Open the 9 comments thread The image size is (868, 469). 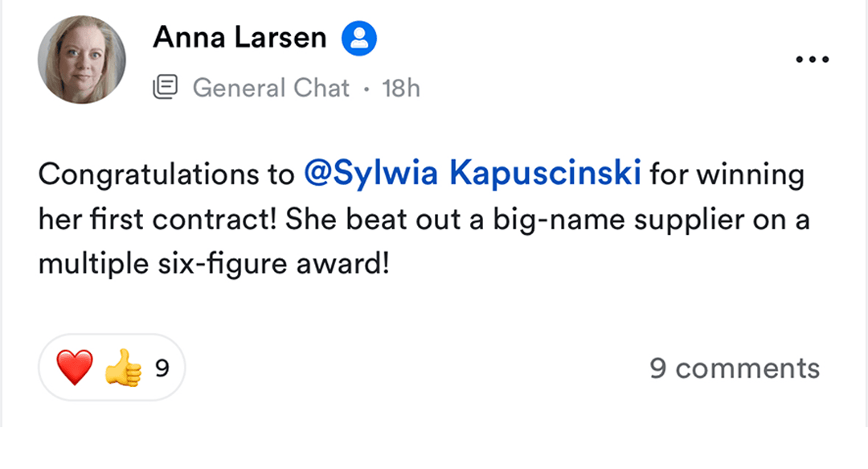pyautogui.click(x=735, y=368)
